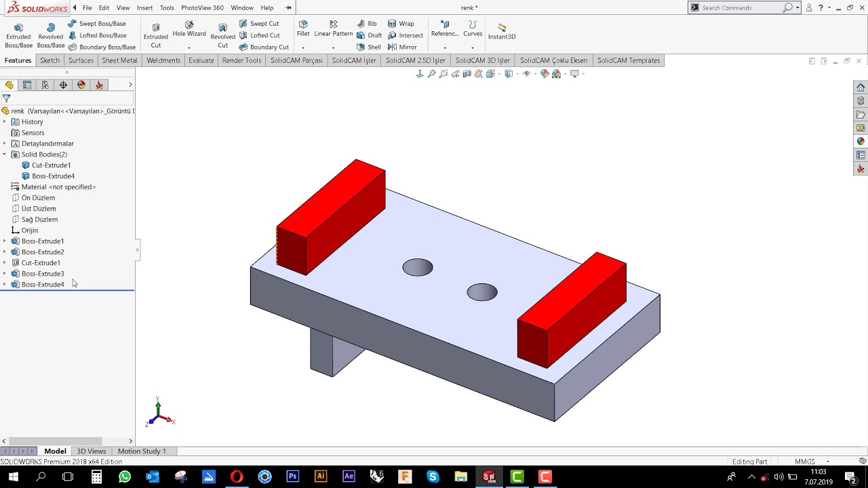Viewport: 868px width, 488px height.
Task: Expand the Boss-Extrude1 feature
Action: tap(4, 241)
